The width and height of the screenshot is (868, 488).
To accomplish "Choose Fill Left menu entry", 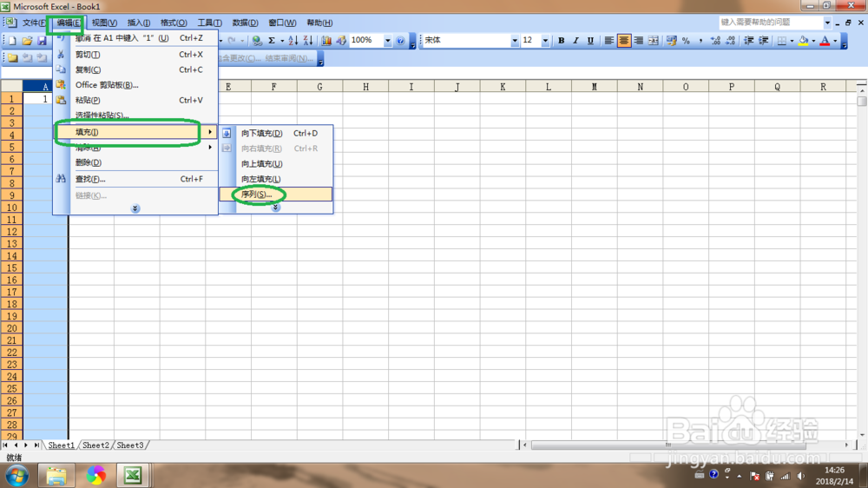I will (276, 179).
